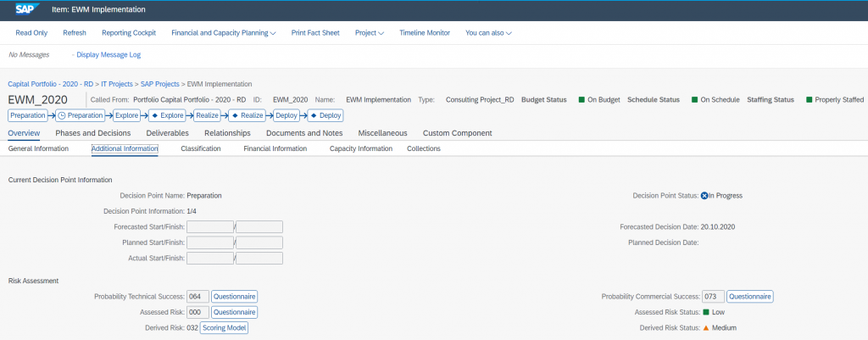This screenshot has width=868, height=340.
Task: Switch to the Overview tab
Action: tap(24, 133)
